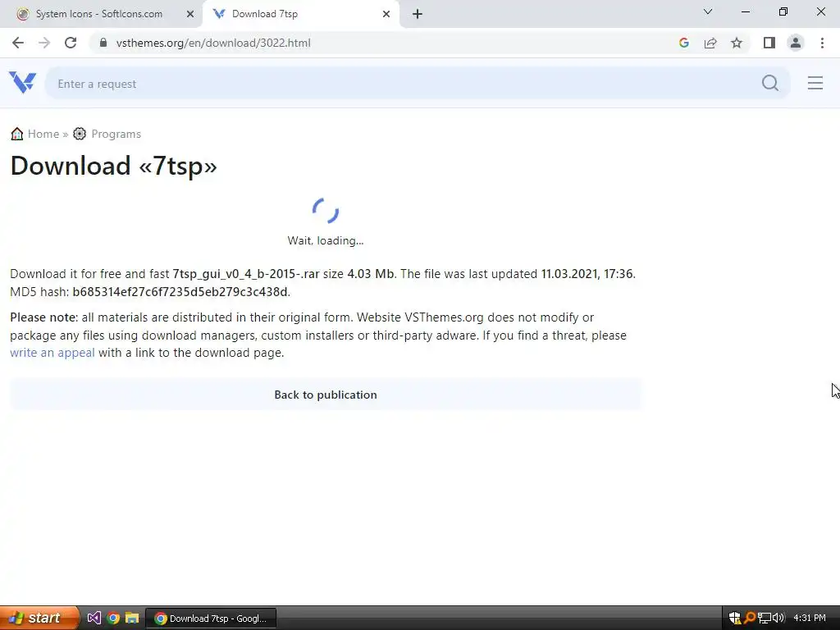Close the Download 7tsp tab
The width and height of the screenshot is (840, 630).
[x=386, y=14]
